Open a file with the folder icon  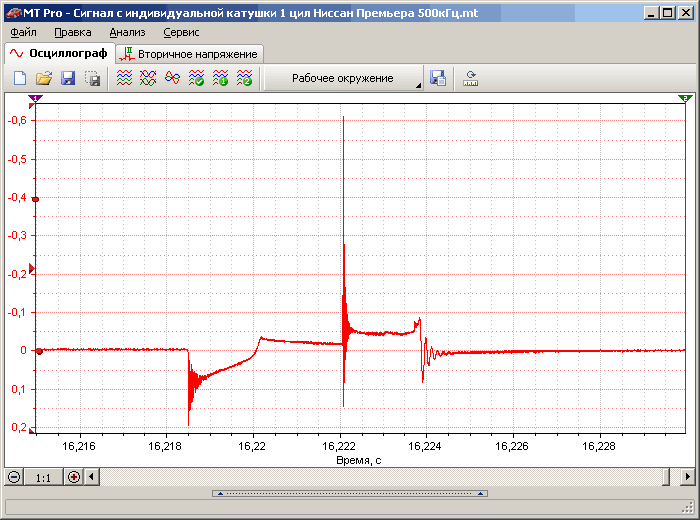pos(44,78)
